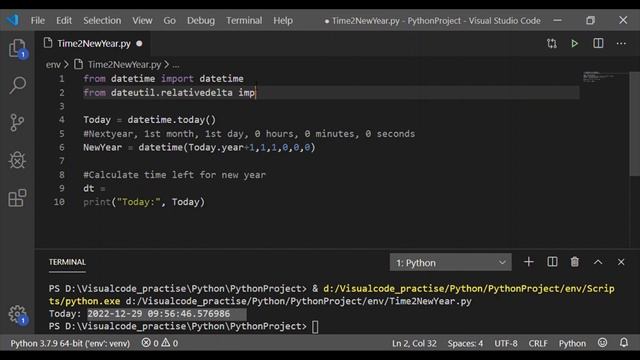Click the unsaved dot on Time2NewYear.py tab
The width and height of the screenshot is (640, 360).
(x=139, y=43)
